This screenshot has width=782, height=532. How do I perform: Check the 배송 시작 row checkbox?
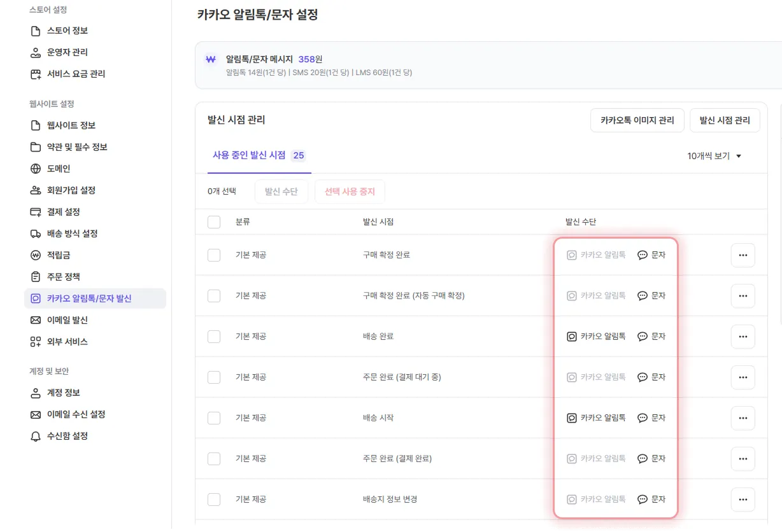click(x=214, y=418)
